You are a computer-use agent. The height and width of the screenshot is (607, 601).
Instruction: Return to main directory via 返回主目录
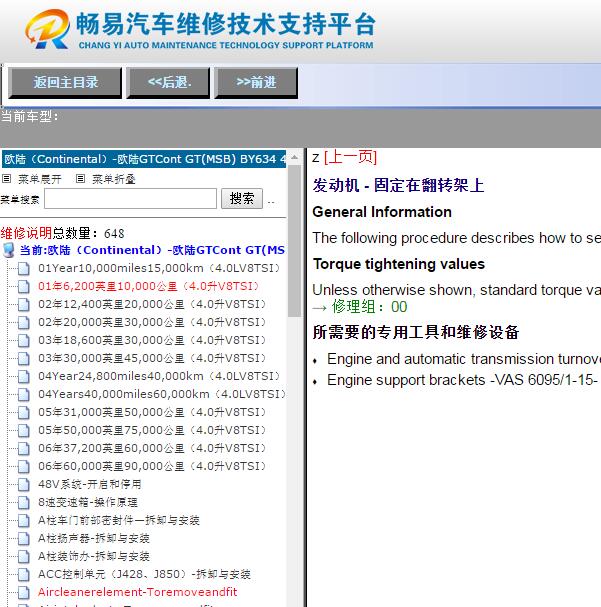65,82
